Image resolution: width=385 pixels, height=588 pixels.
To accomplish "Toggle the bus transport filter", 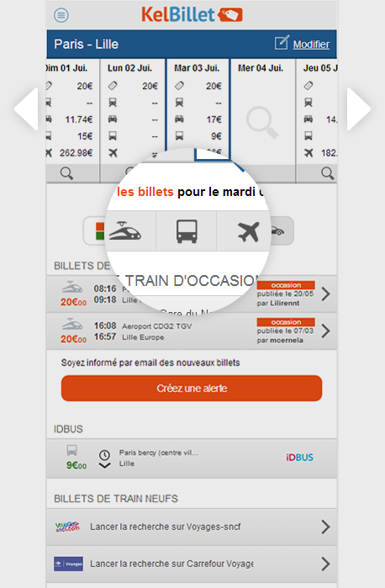I will (187, 231).
